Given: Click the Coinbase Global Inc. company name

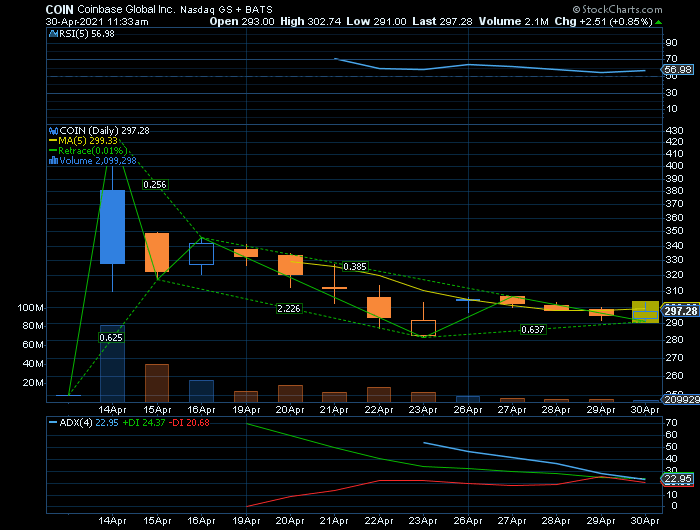Looking at the screenshot, I should pos(126,9).
